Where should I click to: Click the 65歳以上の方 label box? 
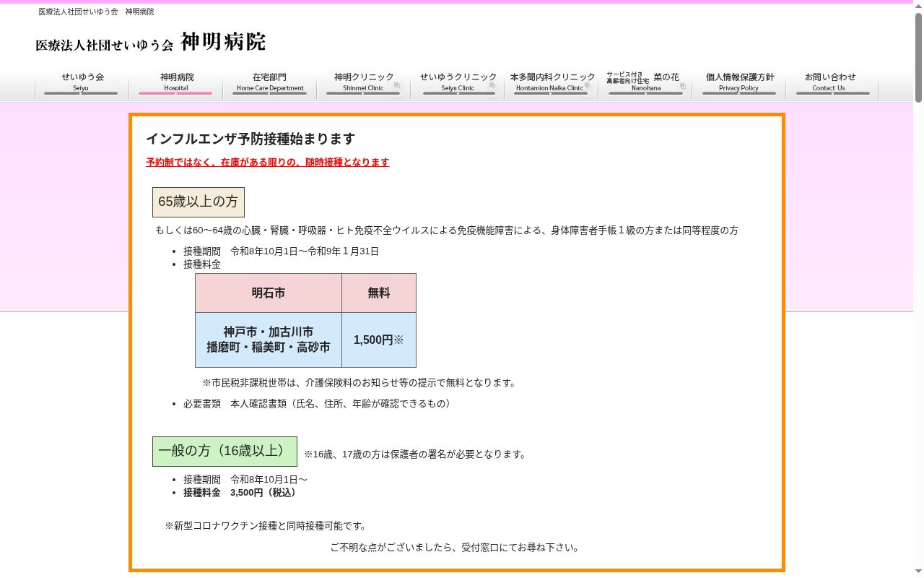click(x=199, y=202)
